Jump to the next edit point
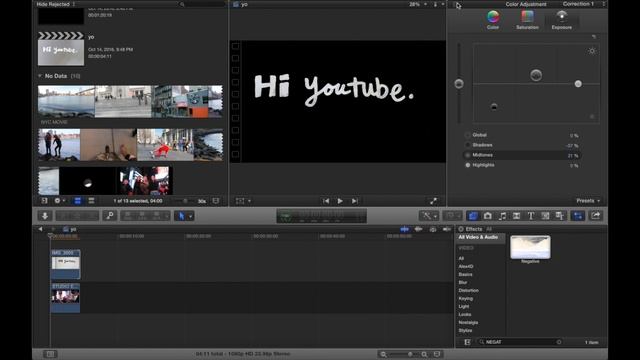The height and width of the screenshot is (360, 640). [355, 201]
